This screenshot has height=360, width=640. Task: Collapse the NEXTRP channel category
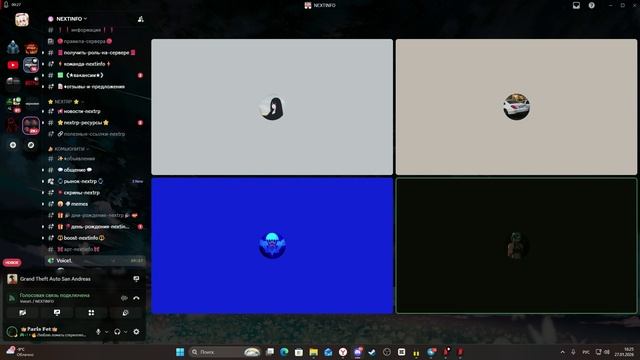(x=65, y=102)
